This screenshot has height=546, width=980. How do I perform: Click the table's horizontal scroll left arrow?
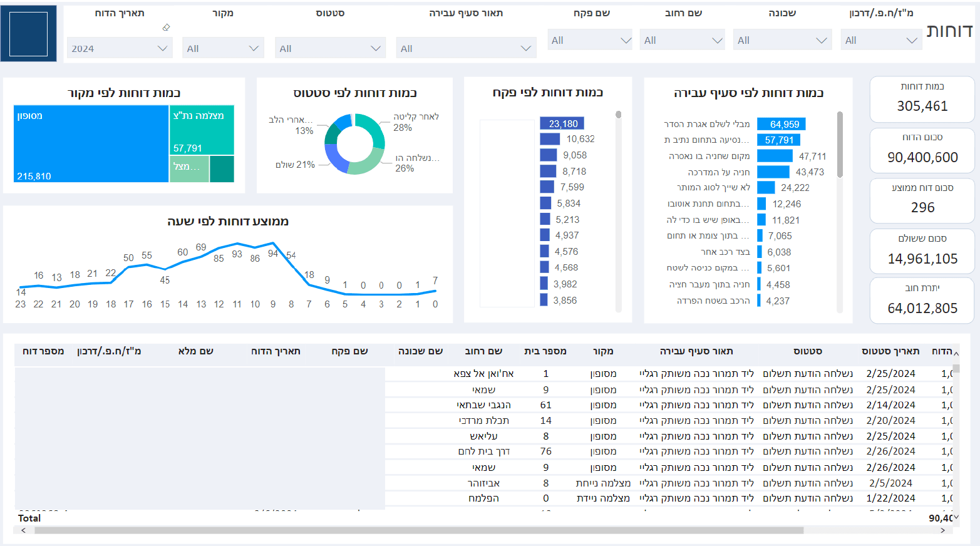click(23, 530)
